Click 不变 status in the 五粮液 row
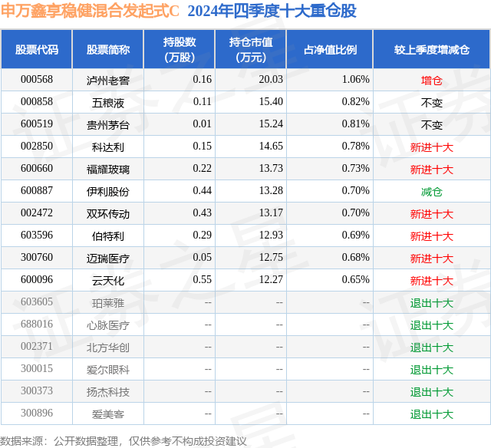This screenshot has height=448, width=491. (432, 103)
